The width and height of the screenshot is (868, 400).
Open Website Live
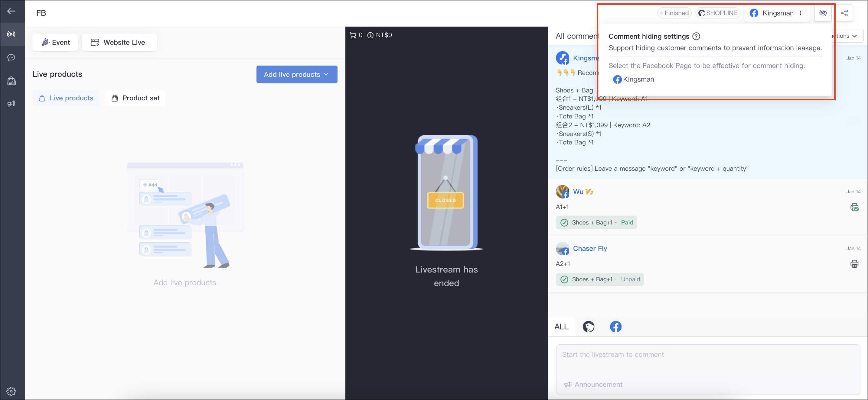(119, 42)
